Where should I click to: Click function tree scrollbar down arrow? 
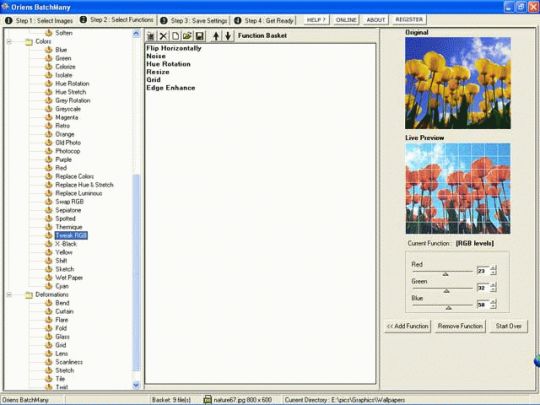pyautogui.click(x=136, y=385)
